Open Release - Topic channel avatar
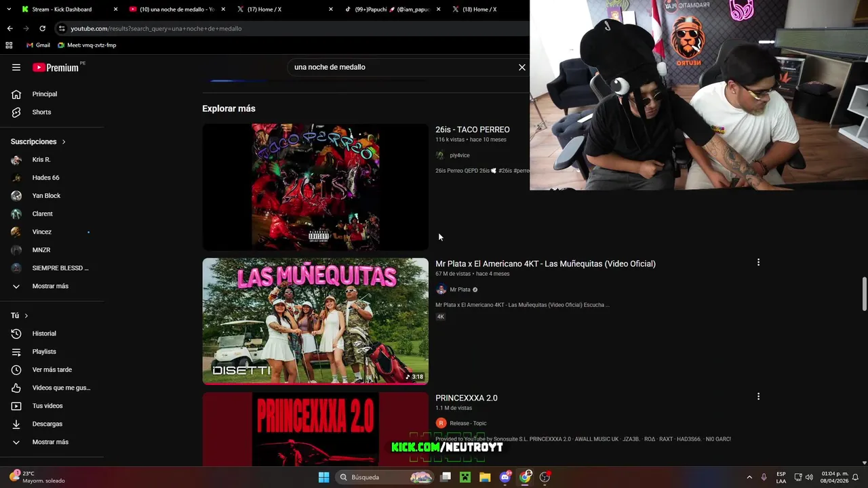Viewport: 868px width, 488px height. (441, 423)
